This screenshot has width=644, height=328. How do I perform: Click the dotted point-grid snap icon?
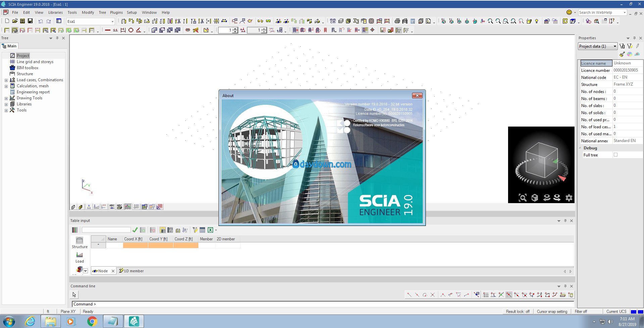click(x=486, y=295)
